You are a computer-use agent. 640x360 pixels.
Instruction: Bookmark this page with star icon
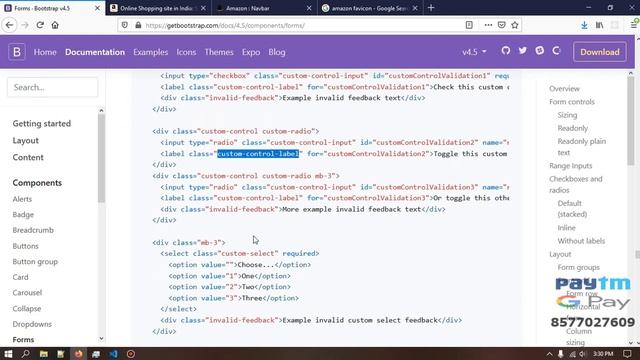[515, 25]
